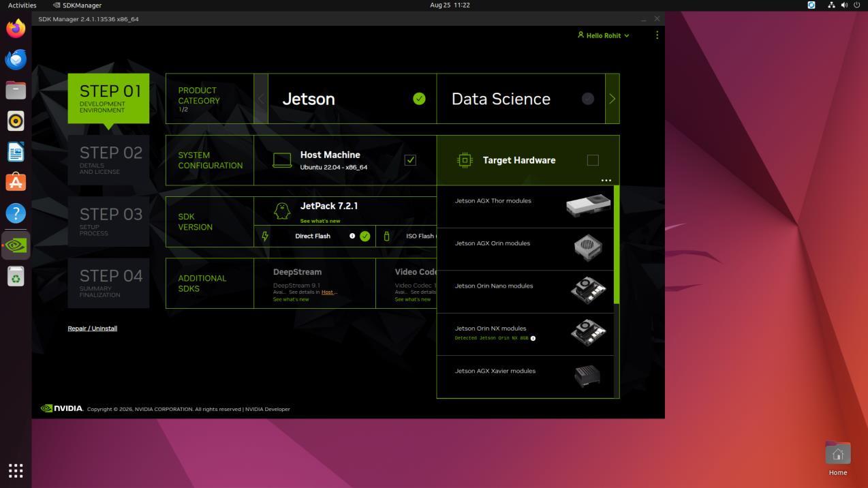Open the NVIDIA Developer footer link
The width and height of the screenshot is (868, 488).
point(268,409)
